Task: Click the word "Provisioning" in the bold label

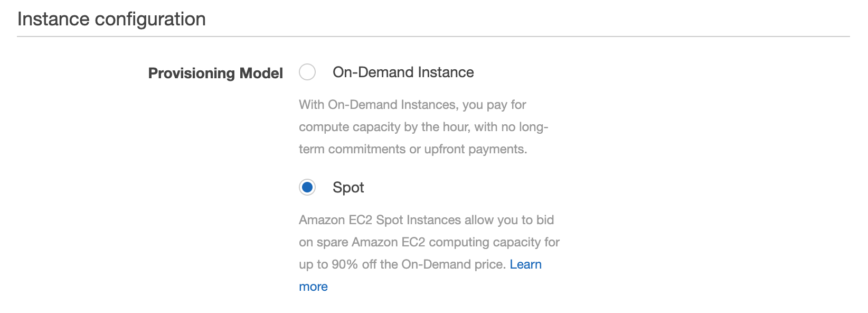Action: (x=191, y=73)
